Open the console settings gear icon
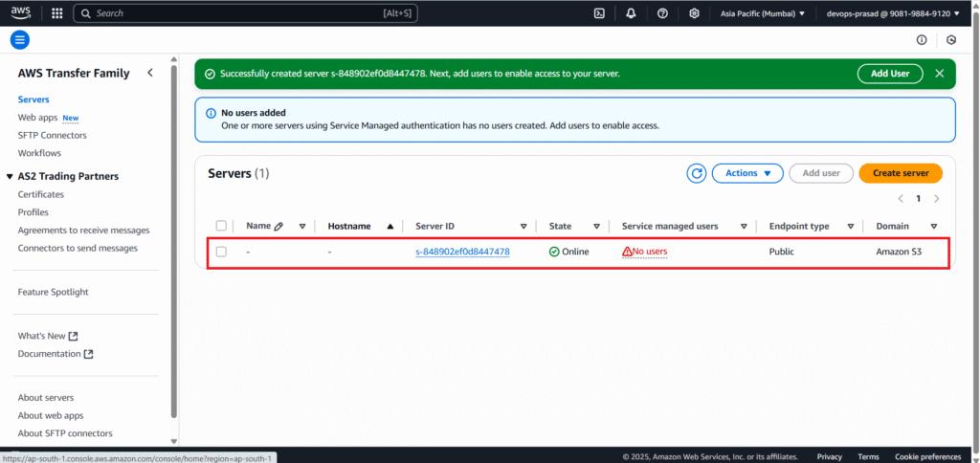This screenshot has width=980, height=463. pos(694,13)
